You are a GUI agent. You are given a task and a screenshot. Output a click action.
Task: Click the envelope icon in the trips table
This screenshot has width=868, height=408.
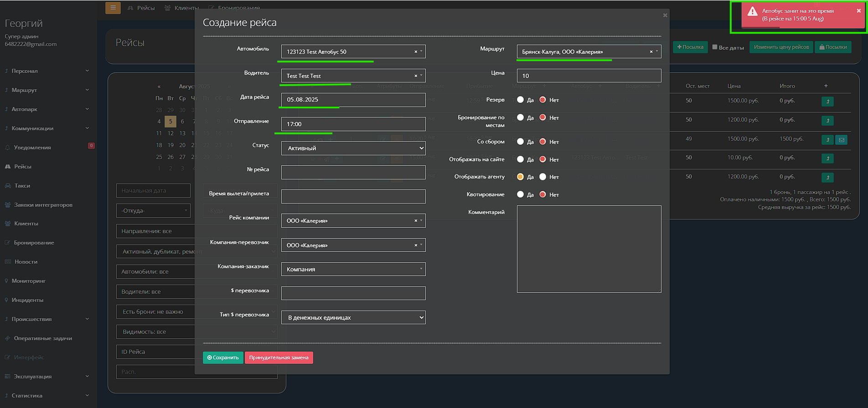pyautogui.click(x=841, y=140)
